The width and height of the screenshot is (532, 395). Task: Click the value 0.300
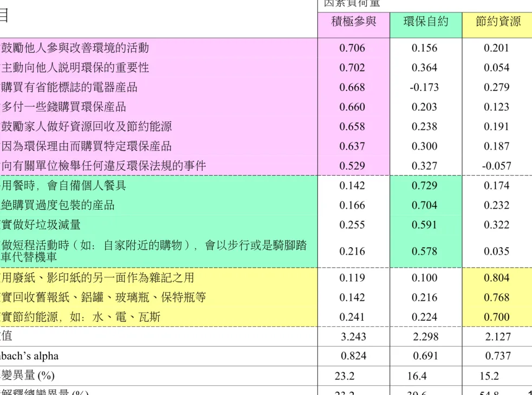click(424, 146)
